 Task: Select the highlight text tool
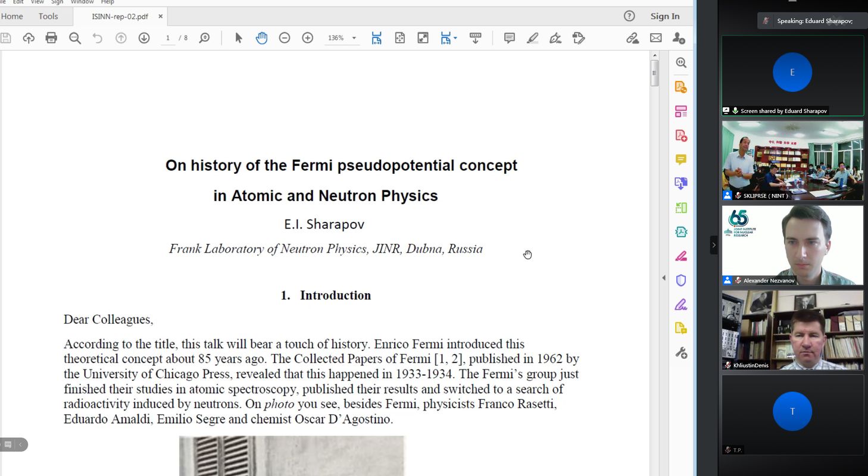532,38
